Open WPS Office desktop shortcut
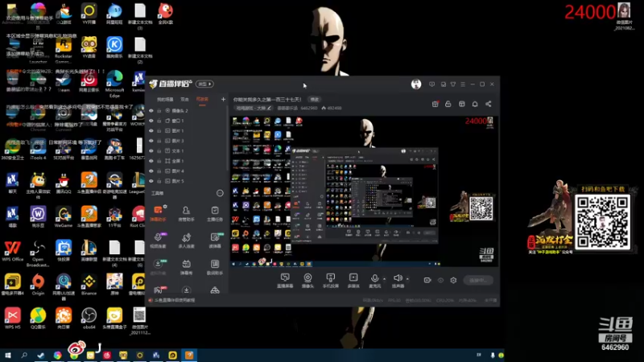This screenshot has height=362, width=644. 13,252
